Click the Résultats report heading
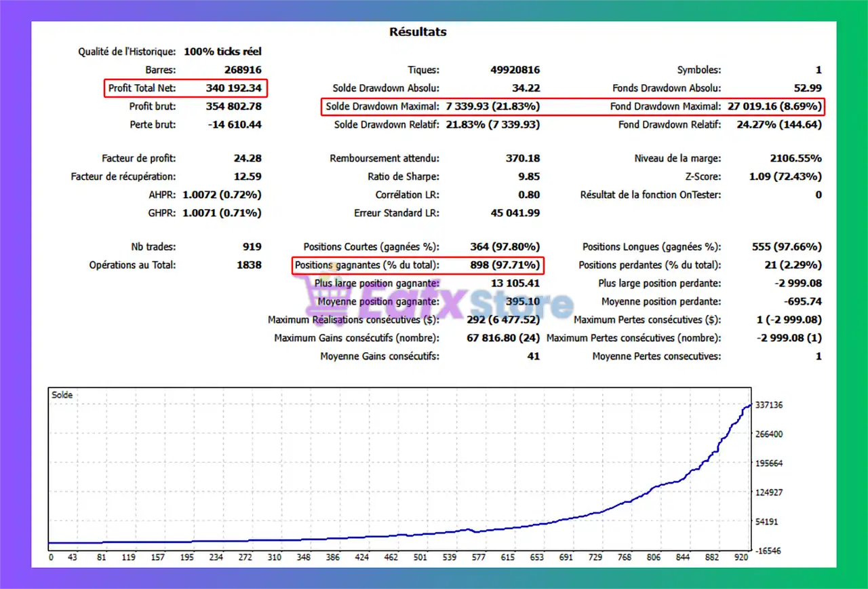Image resolution: width=868 pixels, height=589 pixels. point(418,32)
